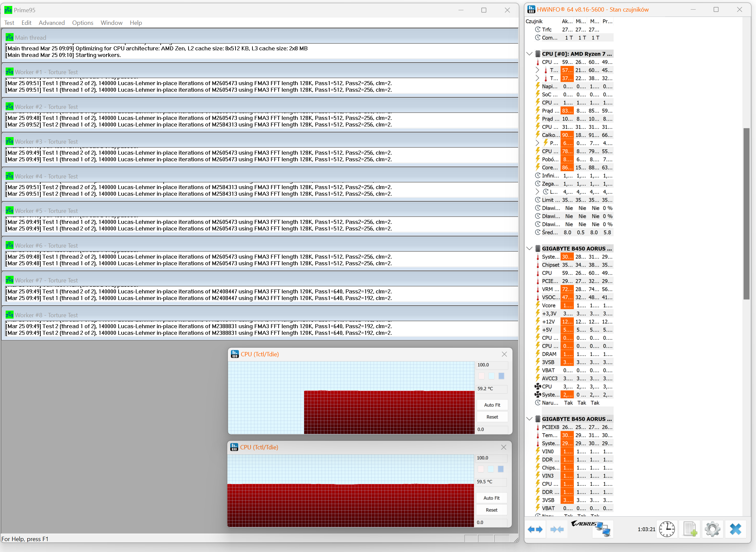The width and height of the screenshot is (756, 552).
Task: Open HWiNFO sensor settings gear icon
Action: pos(712,529)
